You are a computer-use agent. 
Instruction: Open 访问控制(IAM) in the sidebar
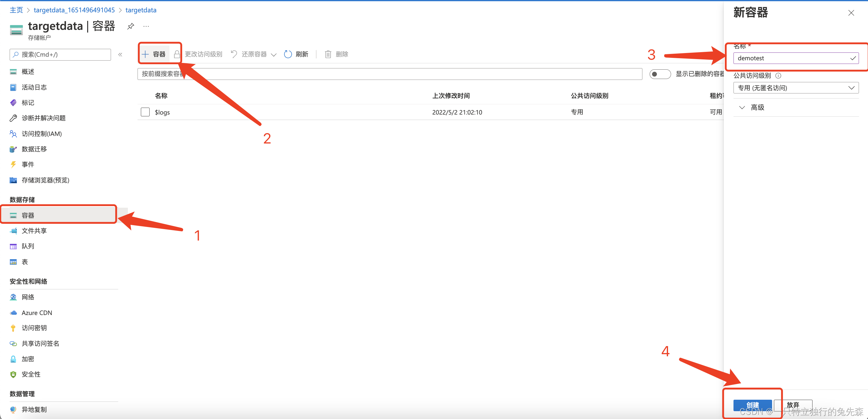[41, 134]
